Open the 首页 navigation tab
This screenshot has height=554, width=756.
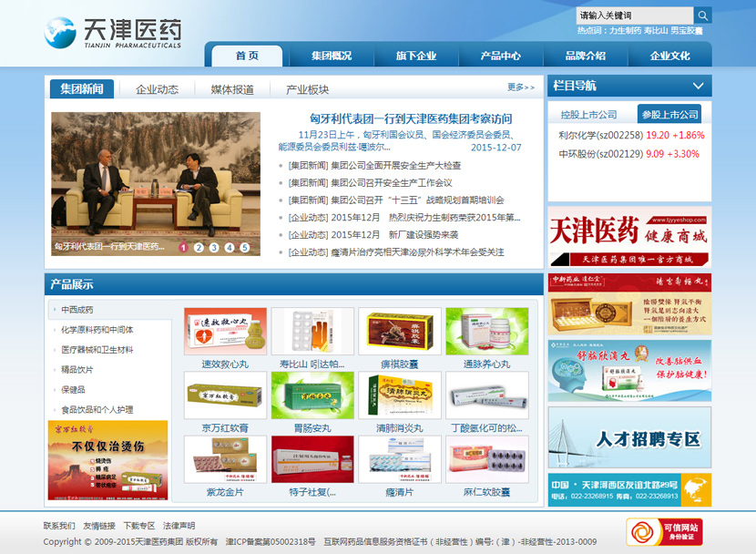pos(248,56)
